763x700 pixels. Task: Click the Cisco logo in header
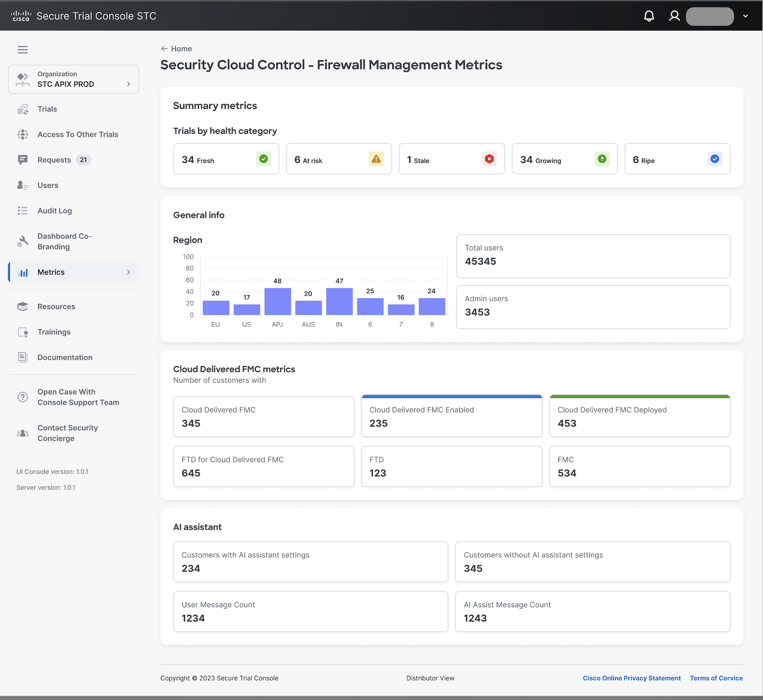21,16
